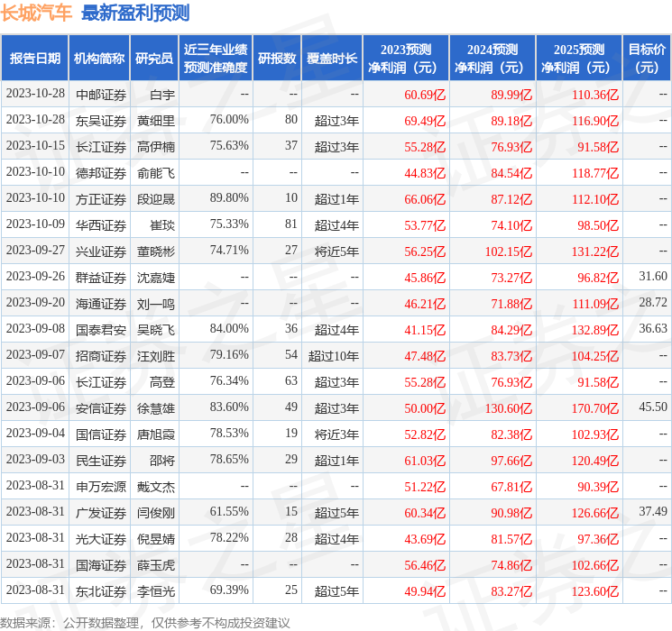Click the 2023预测净利润 header
672x631 pixels.
coord(406,59)
